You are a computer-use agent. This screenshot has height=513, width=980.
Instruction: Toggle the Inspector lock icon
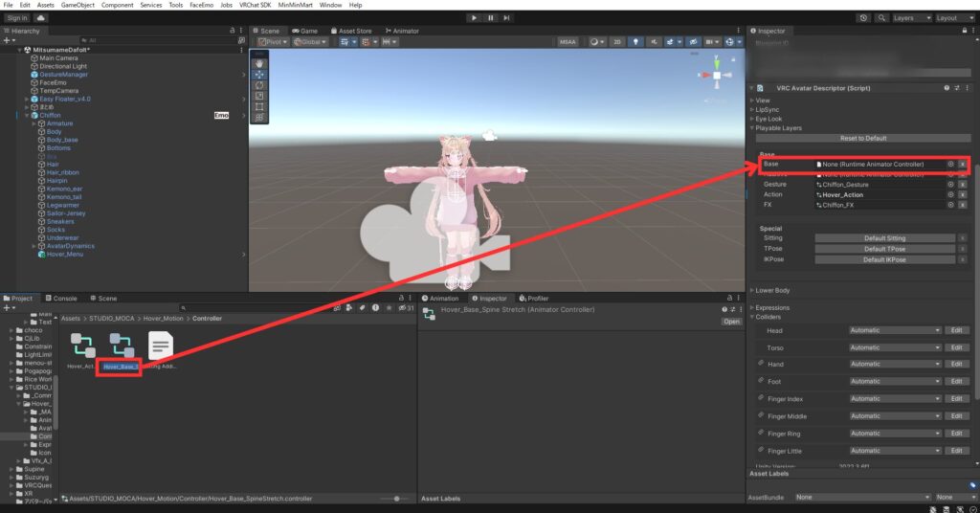tap(960, 31)
